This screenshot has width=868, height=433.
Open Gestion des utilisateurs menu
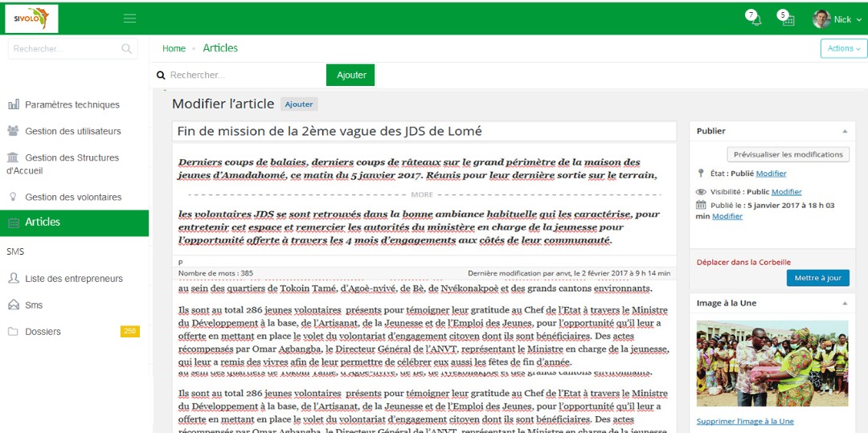click(74, 131)
